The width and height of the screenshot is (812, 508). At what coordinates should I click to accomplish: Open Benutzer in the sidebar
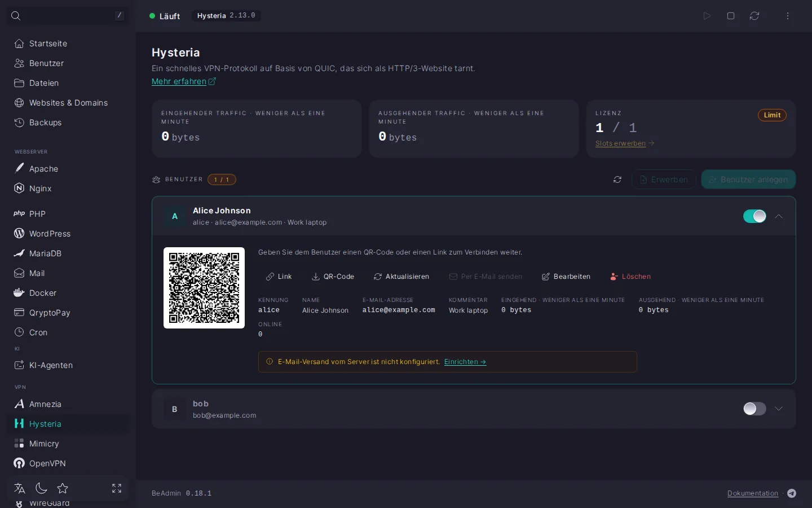tap(68, 63)
